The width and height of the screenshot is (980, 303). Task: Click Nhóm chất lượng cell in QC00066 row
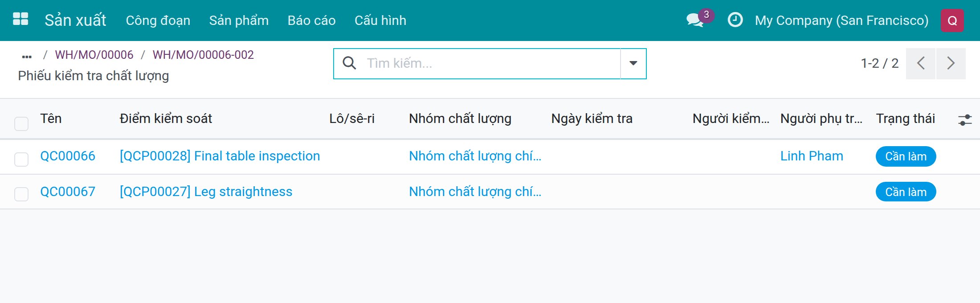475,156
